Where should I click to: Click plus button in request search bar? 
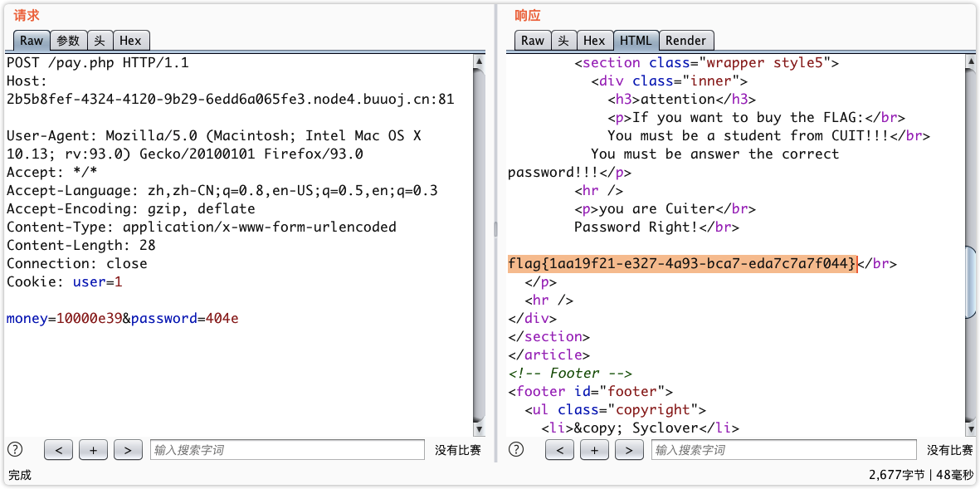point(93,450)
